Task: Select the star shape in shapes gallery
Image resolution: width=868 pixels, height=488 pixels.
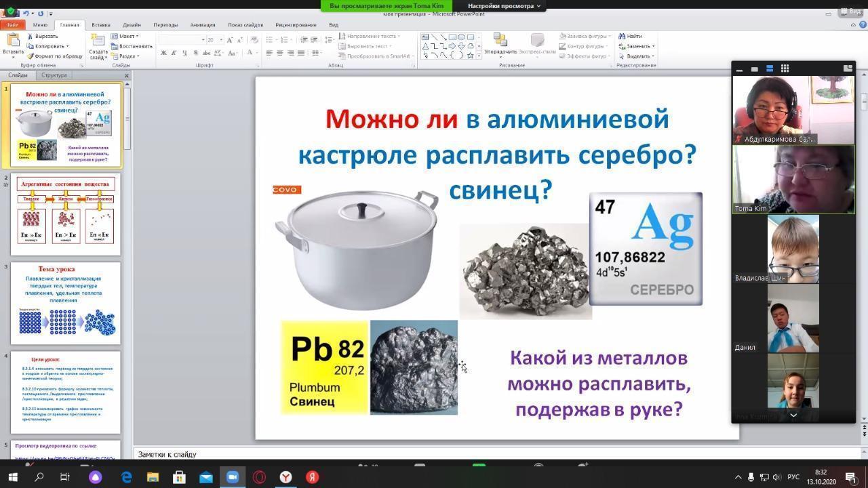Action: (x=470, y=56)
